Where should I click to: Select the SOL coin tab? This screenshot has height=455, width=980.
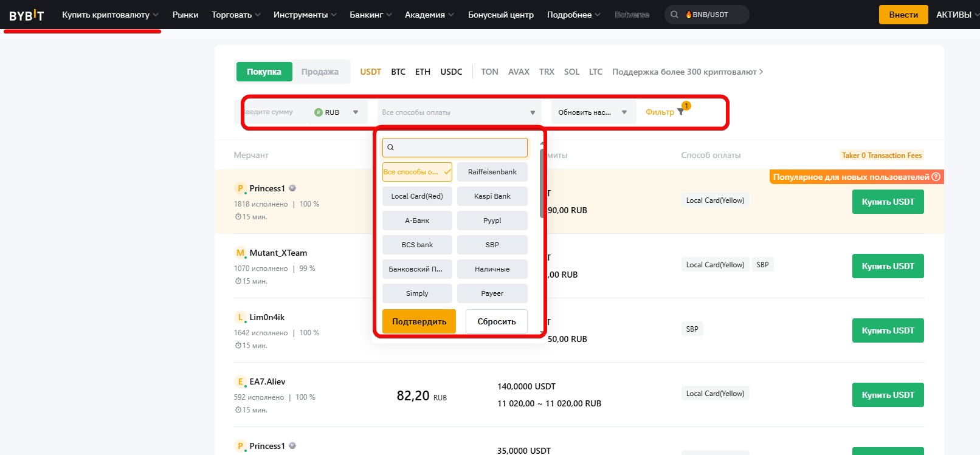[x=571, y=72]
